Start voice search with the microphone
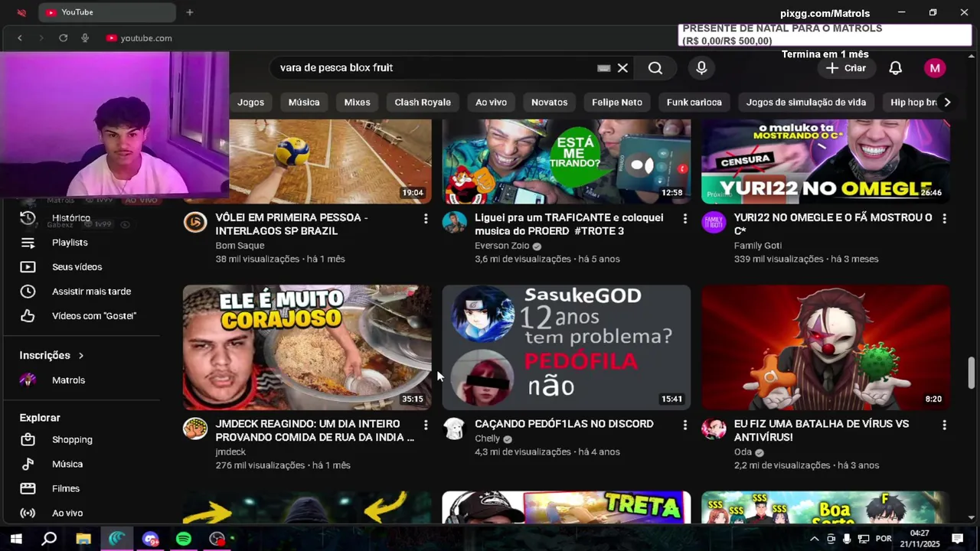Screen dimensions: 980x551 tap(701, 68)
